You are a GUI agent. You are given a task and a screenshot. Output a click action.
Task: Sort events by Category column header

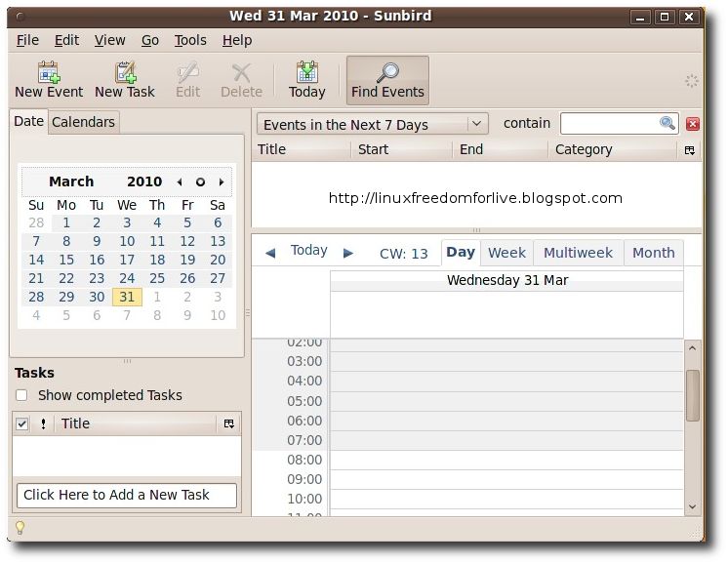point(613,149)
